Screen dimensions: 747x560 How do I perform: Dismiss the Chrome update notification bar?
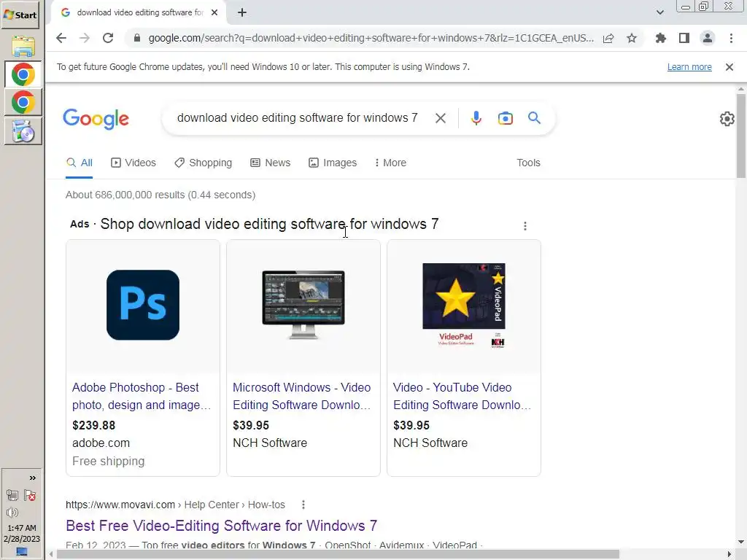729,67
